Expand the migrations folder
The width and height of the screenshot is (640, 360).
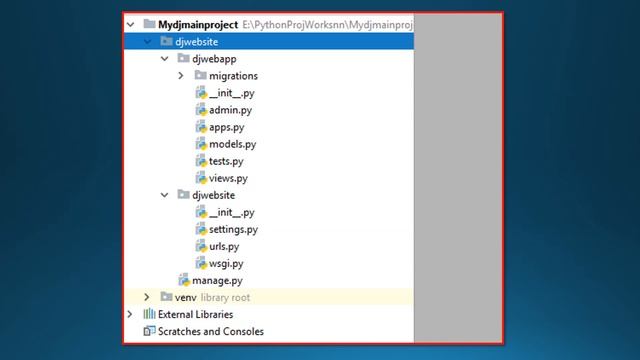coord(181,76)
